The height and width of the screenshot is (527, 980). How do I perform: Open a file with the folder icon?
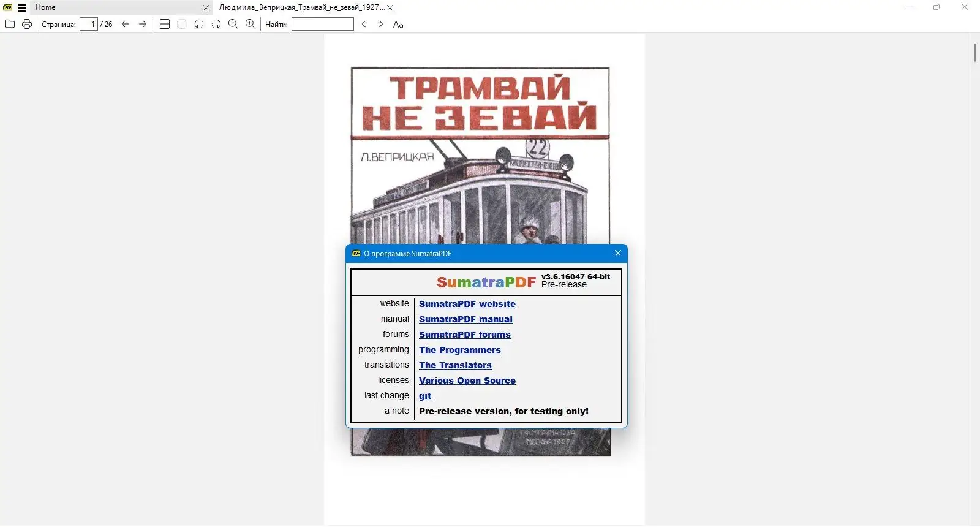point(10,24)
